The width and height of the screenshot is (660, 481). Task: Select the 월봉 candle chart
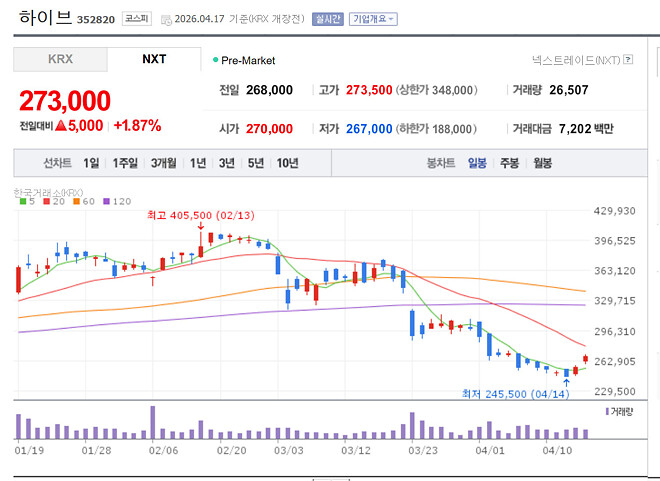(543, 163)
